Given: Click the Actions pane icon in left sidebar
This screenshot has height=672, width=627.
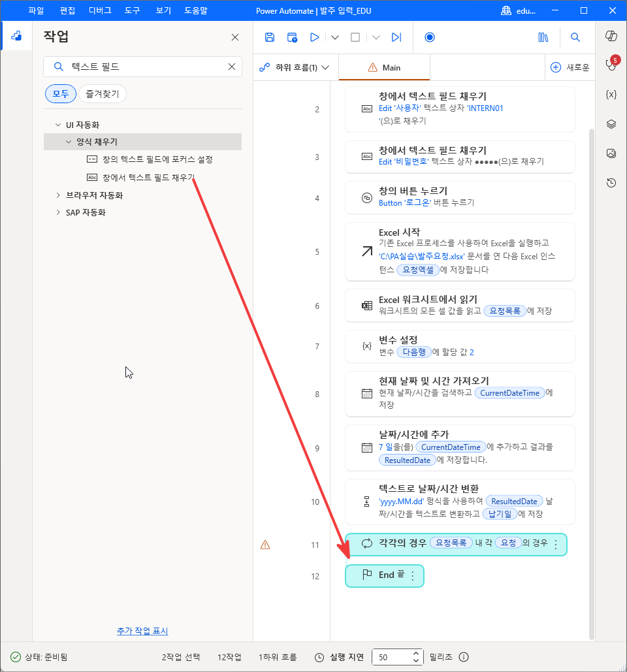Looking at the screenshot, I should [16, 36].
